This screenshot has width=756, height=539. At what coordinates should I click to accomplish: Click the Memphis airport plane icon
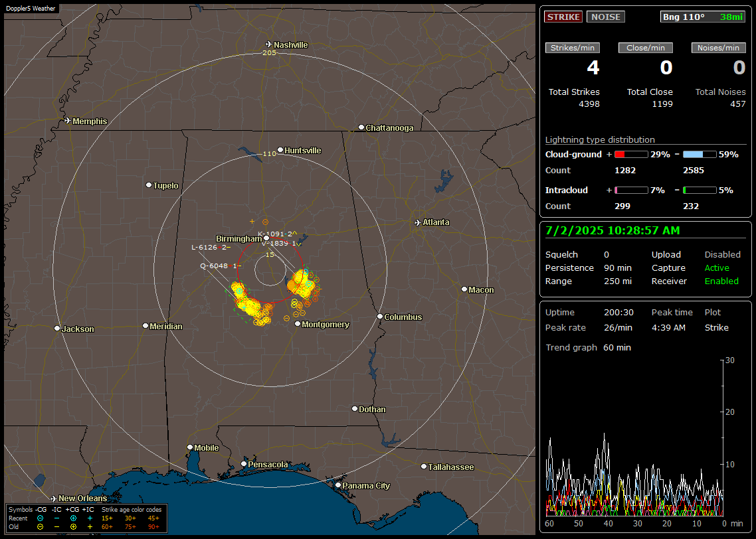point(68,120)
